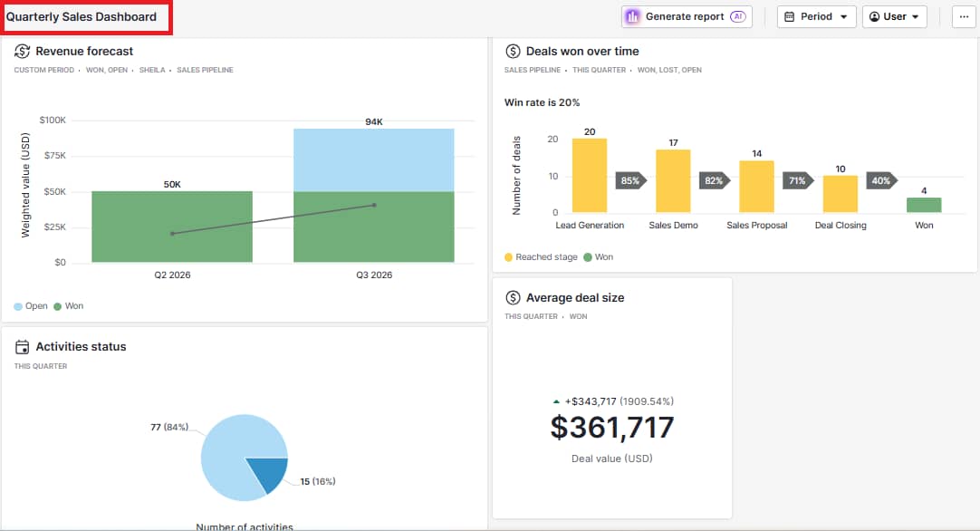Click the calendar icon in Period button
This screenshot has height=531, width=980.
point(790,17)
